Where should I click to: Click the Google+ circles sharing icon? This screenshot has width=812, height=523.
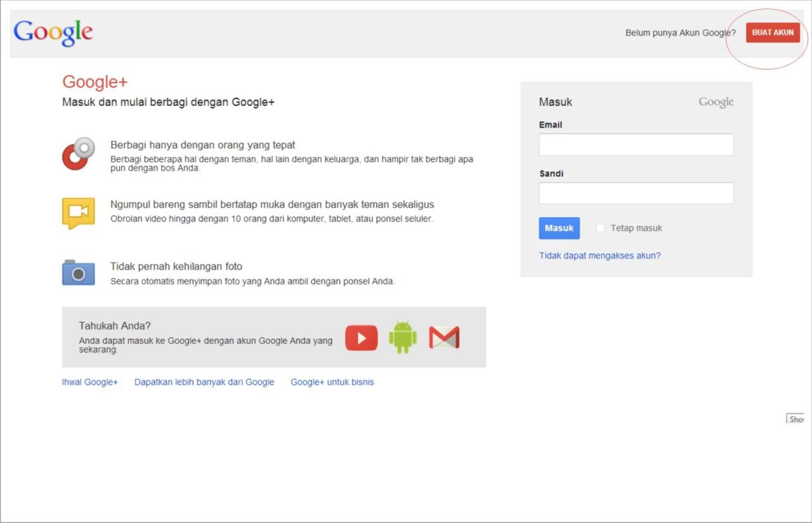79,154
